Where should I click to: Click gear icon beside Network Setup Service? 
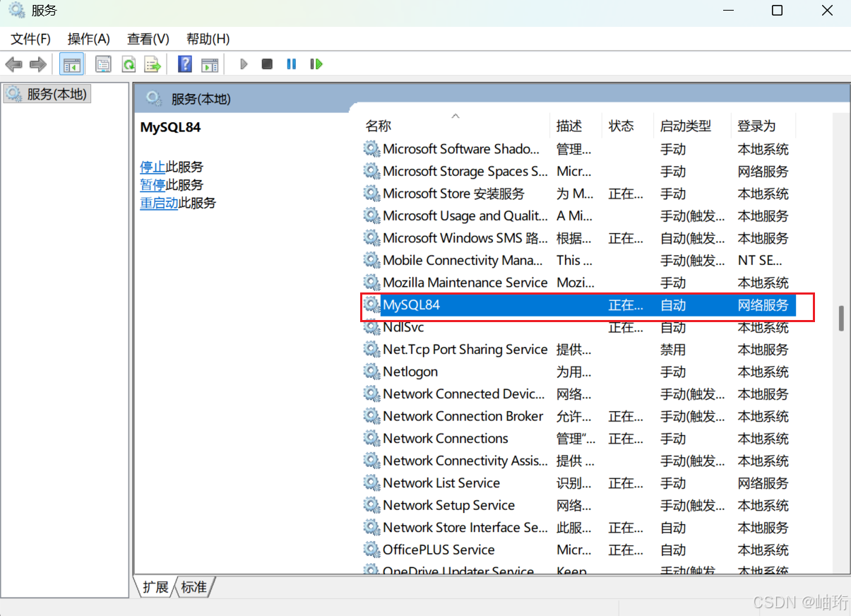click(371, 505)
